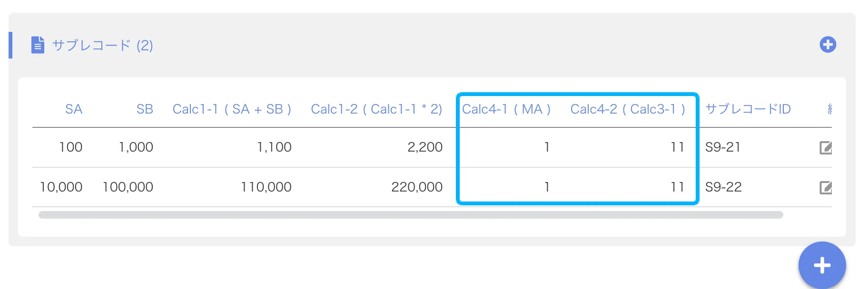Viewport: 868px width, 289px height.
Task: Click the add subrecord plus icon in header
Action: tap(828, 45)
